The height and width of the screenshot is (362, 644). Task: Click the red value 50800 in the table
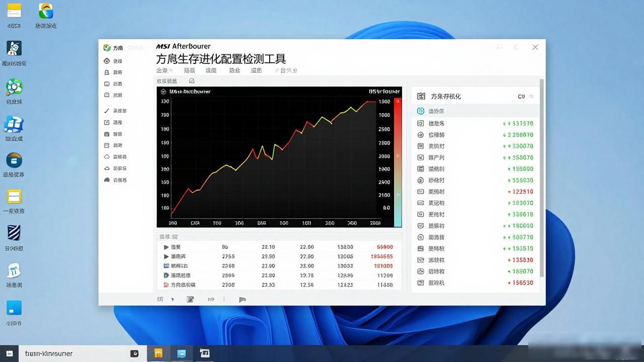coord(385,247)
